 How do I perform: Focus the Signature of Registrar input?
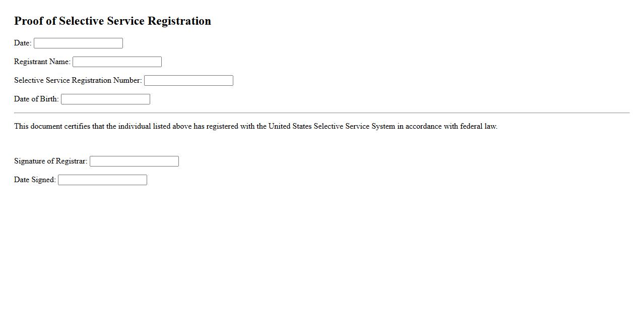point(134,161)
